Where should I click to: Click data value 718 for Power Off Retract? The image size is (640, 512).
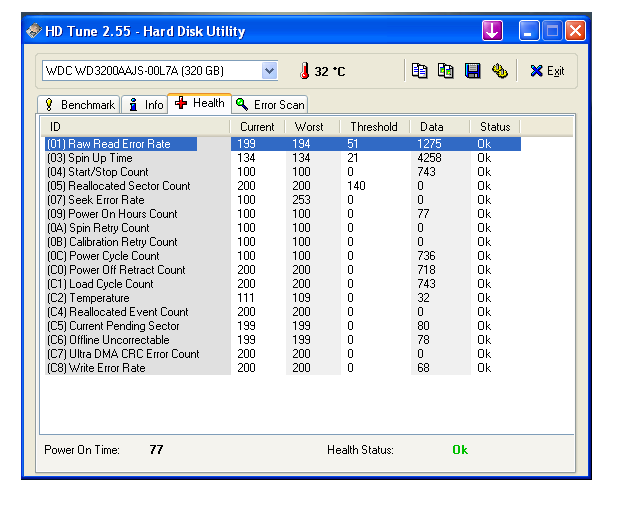(427, 270)
